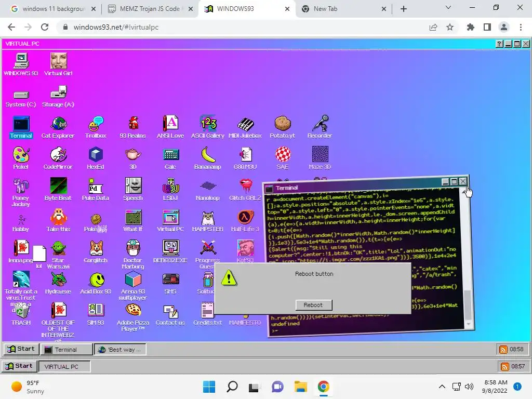Open the Byte Beat icon
Viewport: 532px width, 399px height.
[58, 190]
